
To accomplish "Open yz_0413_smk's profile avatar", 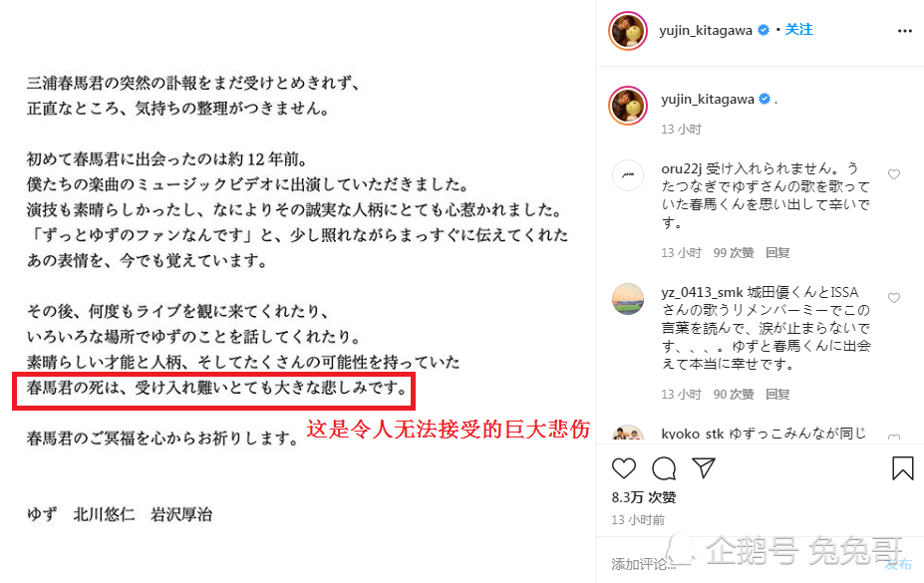I will point(628,299).
